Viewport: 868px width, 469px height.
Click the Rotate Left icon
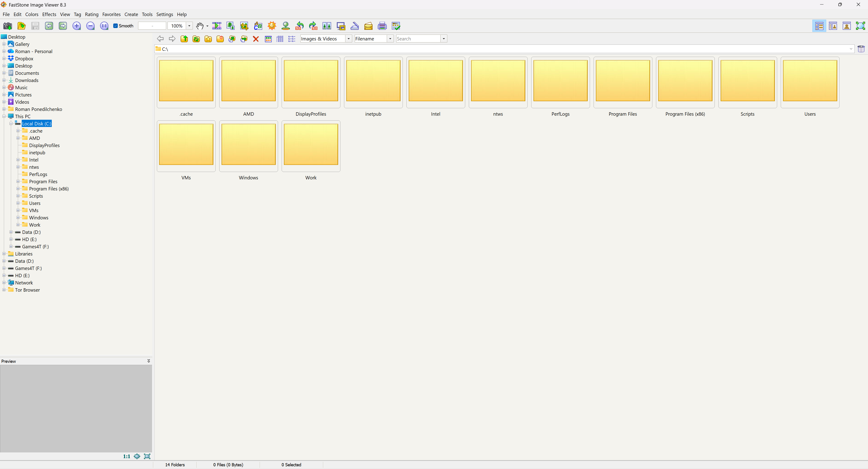coord(300,26)
